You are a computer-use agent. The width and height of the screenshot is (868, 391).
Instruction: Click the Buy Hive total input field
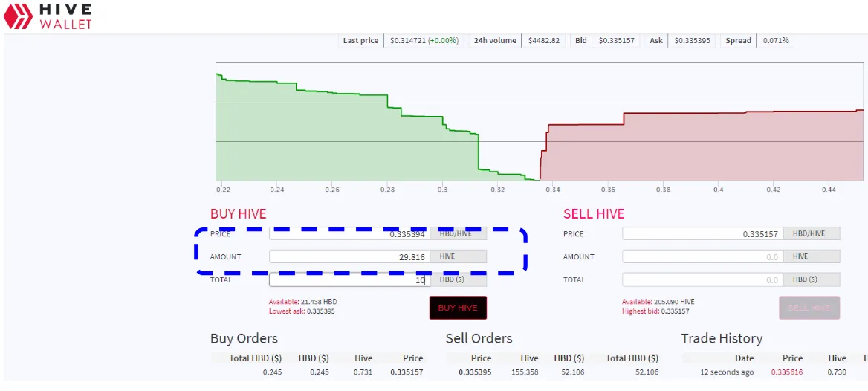[x=350, y=279]
